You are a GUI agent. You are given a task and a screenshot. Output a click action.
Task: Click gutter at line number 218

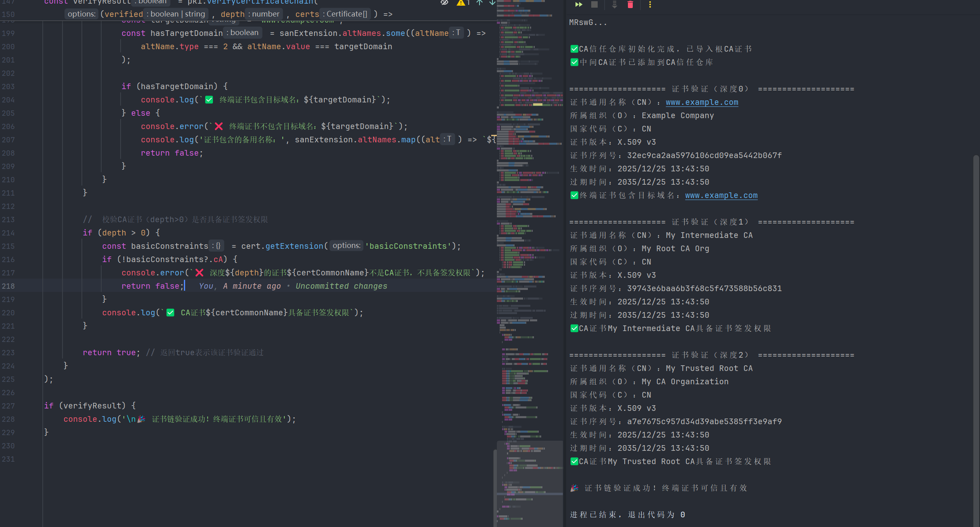point(8,286)
